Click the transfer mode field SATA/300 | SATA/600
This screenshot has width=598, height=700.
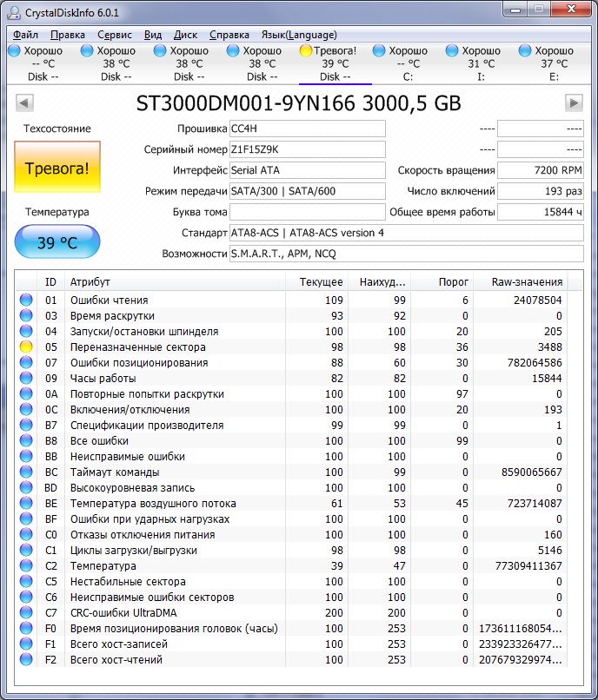click(x=308, y=191)
